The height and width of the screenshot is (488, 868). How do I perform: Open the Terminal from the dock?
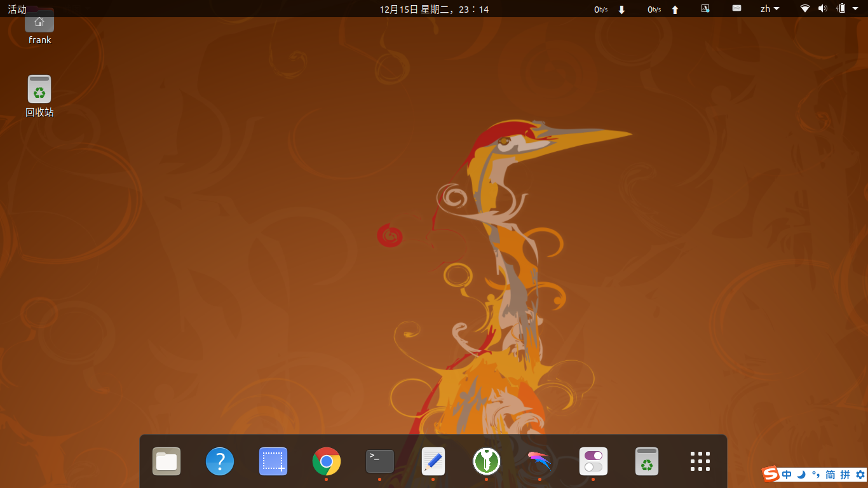coord(380,461)
